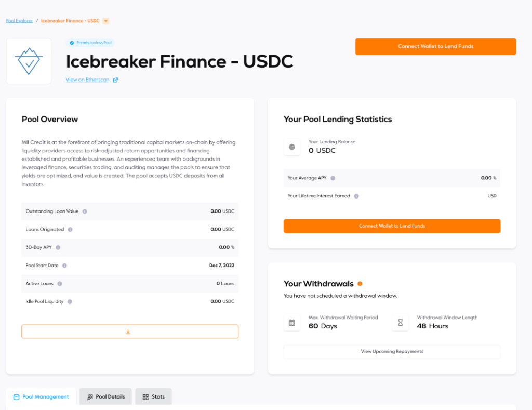Click info icon next to Outstanding Loan Value

click(x=85, y=211)
